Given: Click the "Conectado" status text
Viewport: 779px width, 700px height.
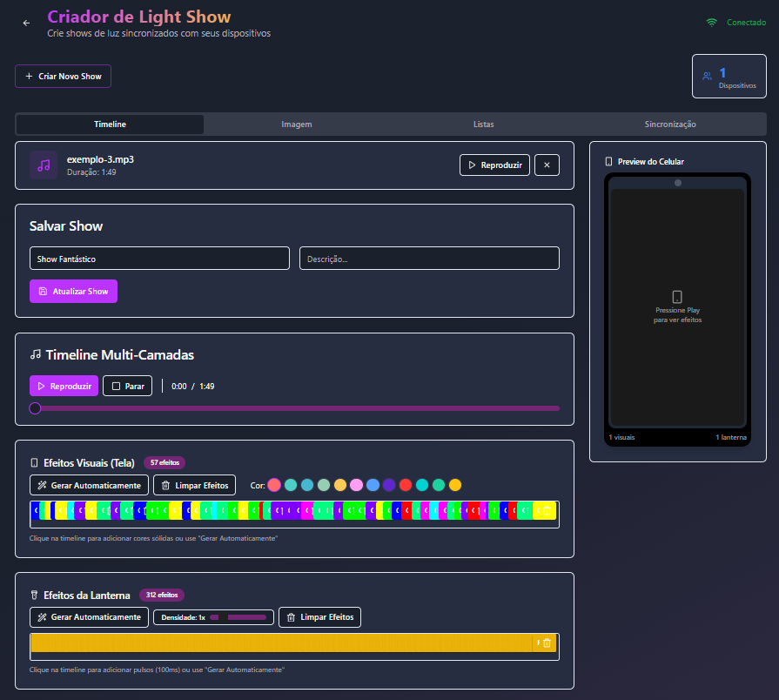Looking at the screenshot, I should pyautogui.click(x=746, y=23).
